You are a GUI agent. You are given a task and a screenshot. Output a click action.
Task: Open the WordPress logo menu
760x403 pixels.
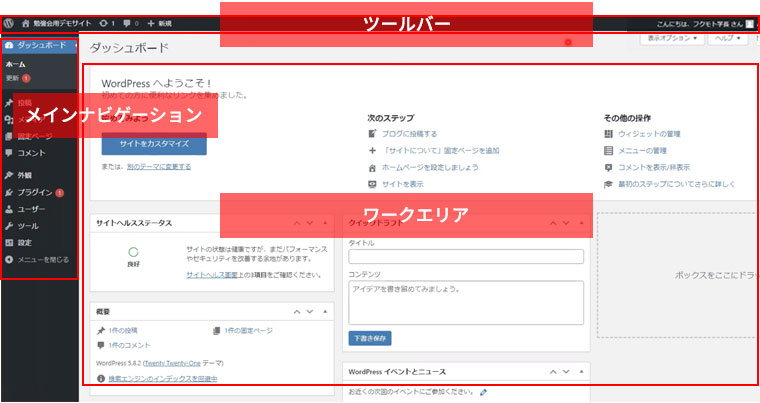pos(8,23)
